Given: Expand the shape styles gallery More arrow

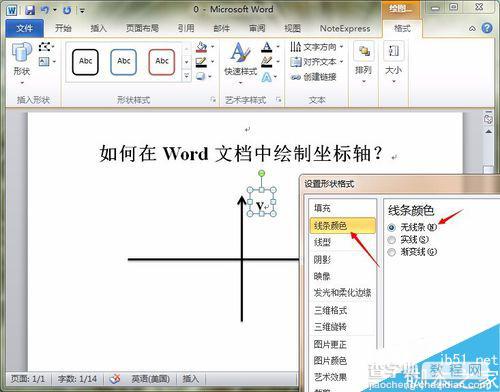Looking at the screenshot, I should tap(187, 76).
